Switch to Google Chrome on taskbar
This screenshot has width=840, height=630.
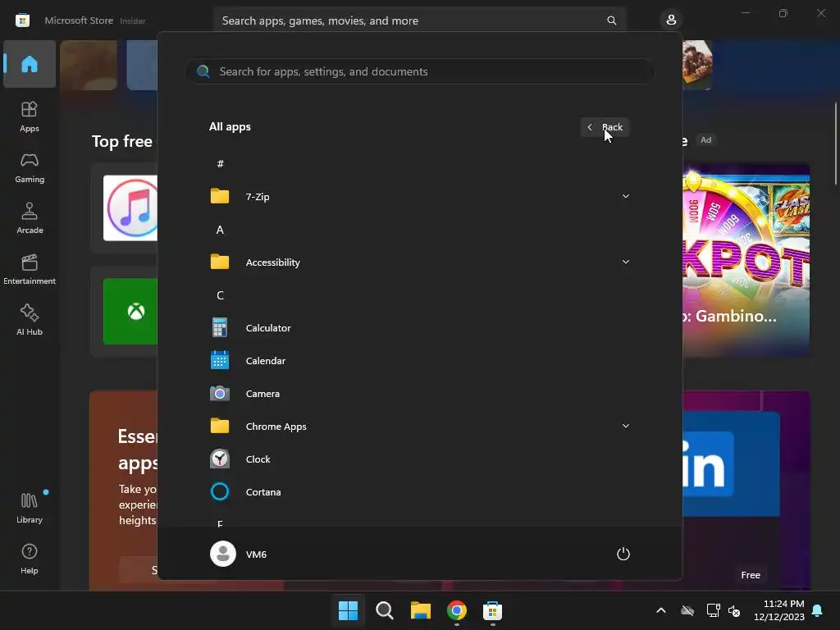[x=457, y=610]
